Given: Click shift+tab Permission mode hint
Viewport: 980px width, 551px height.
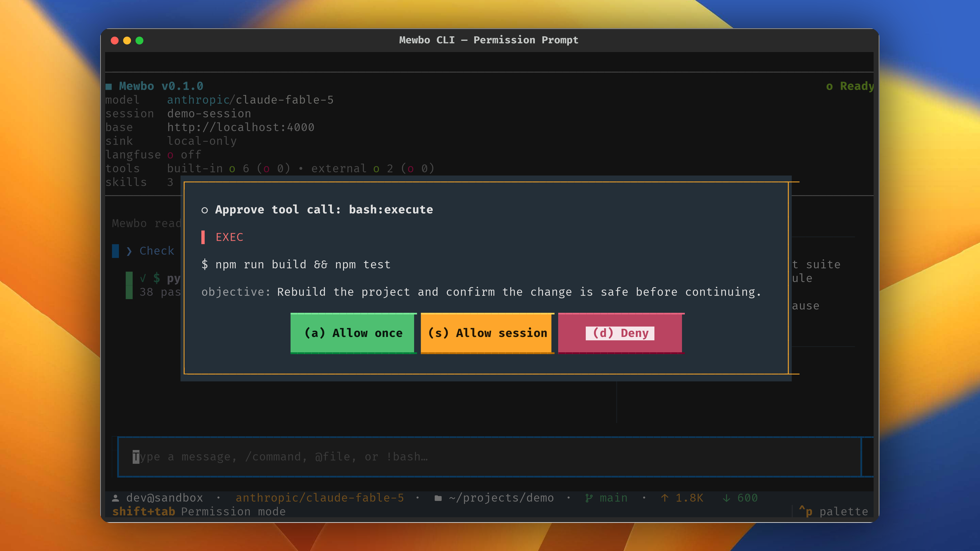Looking at the screenshot, I should (x=199, y=511).
